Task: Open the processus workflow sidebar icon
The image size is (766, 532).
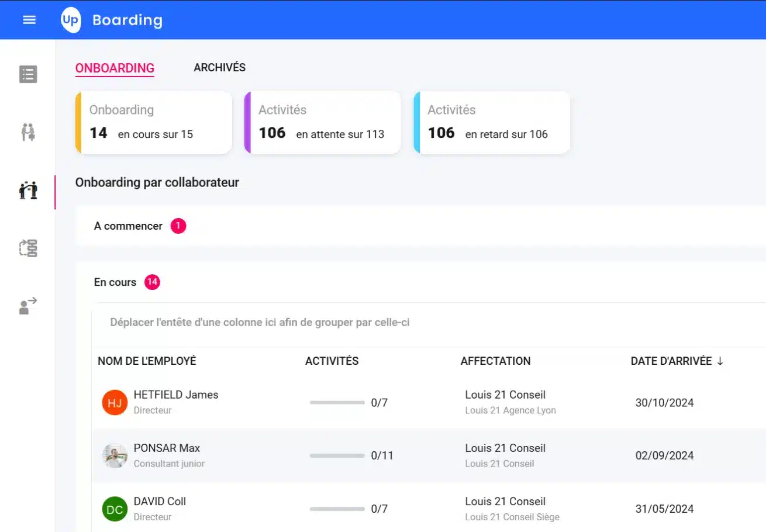Action: [x=27, y=248]
